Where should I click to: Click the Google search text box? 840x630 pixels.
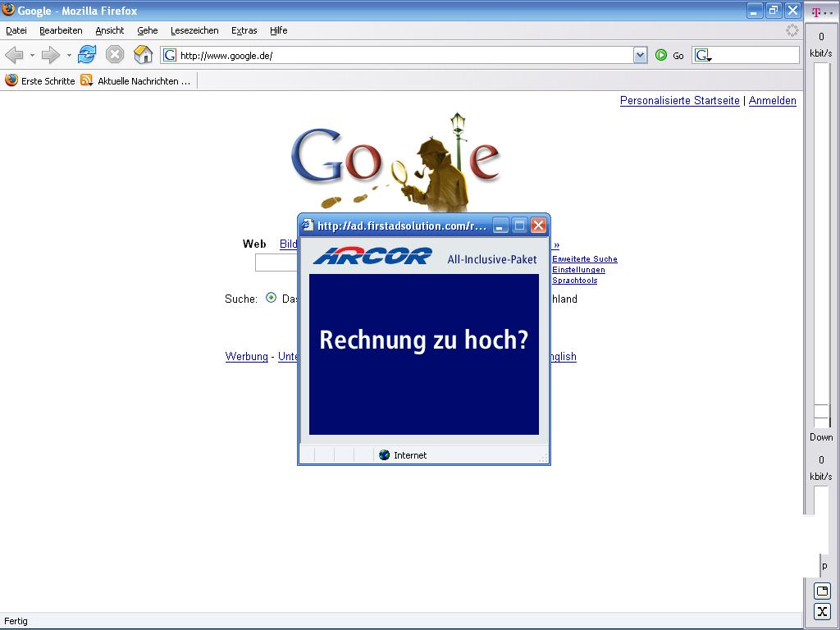[276, 262]
